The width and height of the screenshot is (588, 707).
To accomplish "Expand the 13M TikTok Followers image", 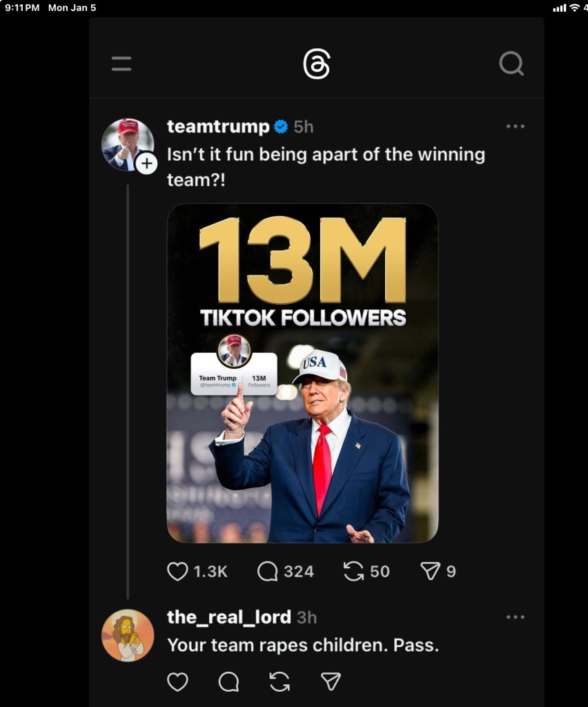I will 302,373.
